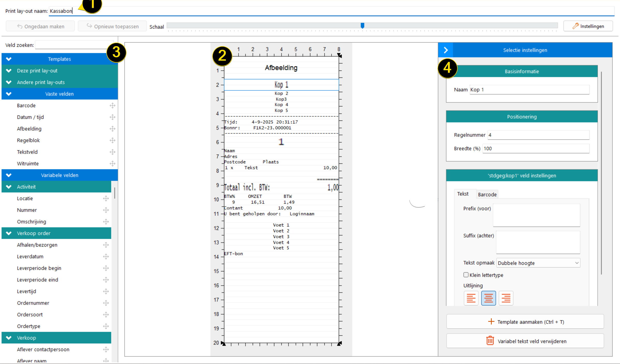This screenshot has width=620, height=364.
Task: Collapse the Verkoop order group
Action: [x=9, y=233]
